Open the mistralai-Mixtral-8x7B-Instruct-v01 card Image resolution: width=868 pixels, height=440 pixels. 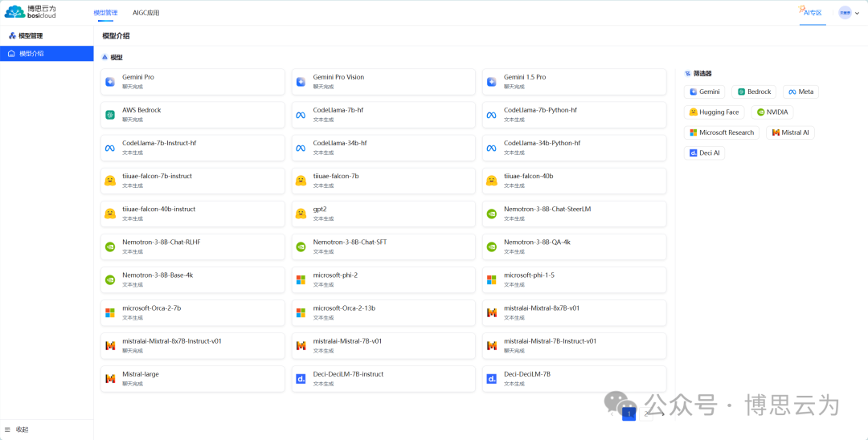point(193,346)
